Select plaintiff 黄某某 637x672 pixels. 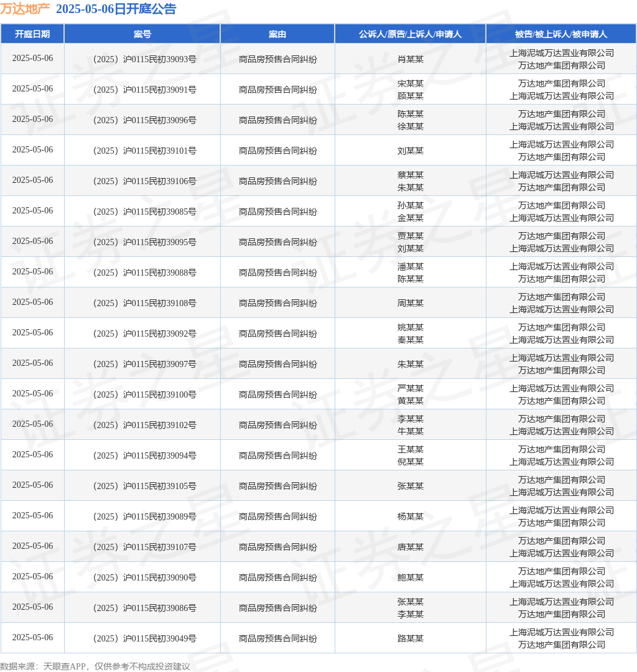411,400
